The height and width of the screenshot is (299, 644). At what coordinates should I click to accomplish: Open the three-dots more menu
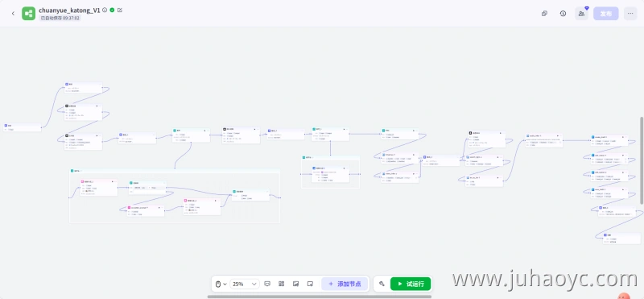tap(630, 14)
